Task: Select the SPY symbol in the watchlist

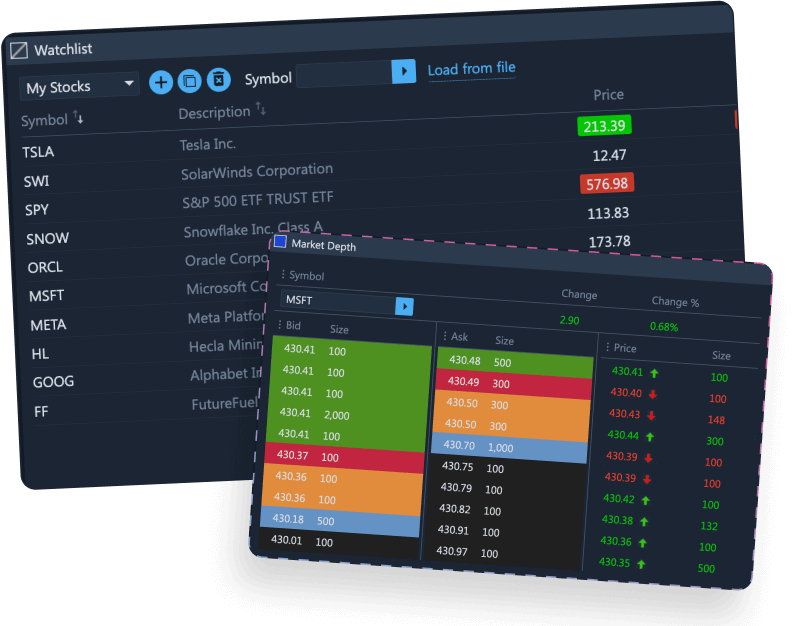Action: point(37,210)
